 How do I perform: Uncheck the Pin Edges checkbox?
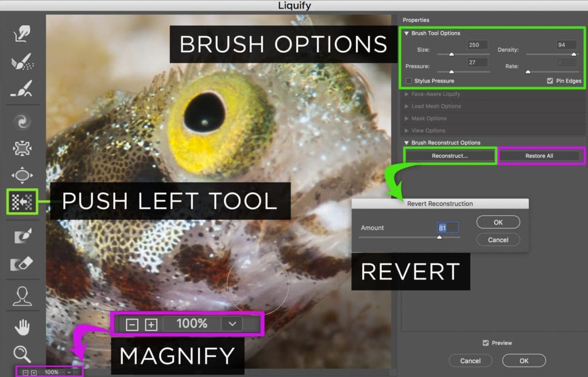coord(550,81)
